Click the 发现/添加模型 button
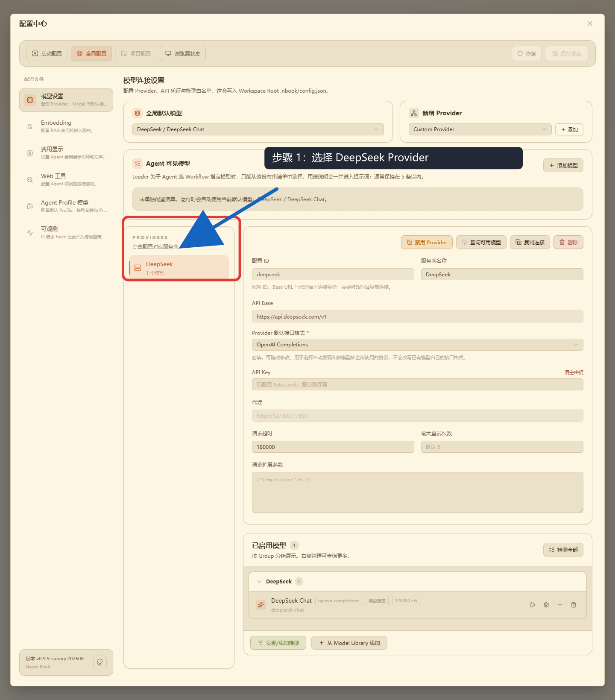The height and width of the screenshot is (700, 615). pyautogui.click(x=278, y=643)
